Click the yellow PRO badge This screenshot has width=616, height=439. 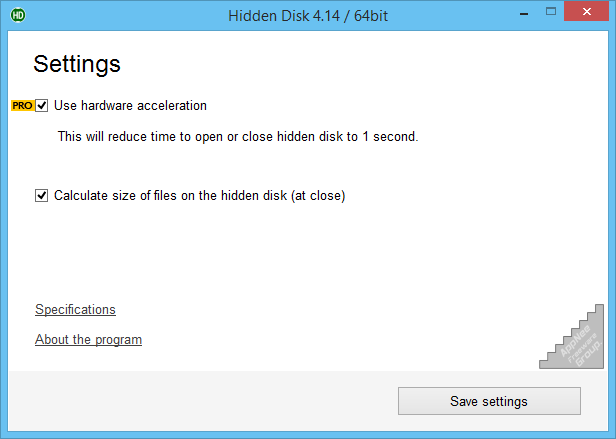[22, 106]
